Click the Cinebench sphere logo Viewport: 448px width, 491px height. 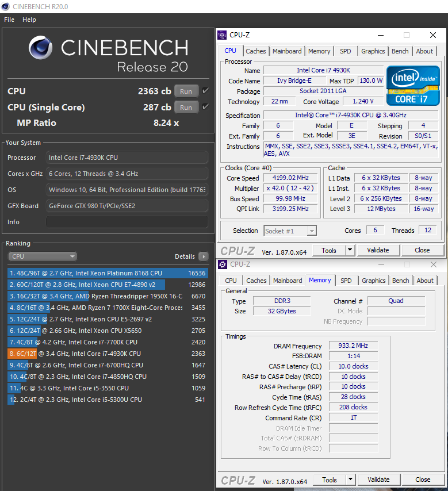(40, 48)
